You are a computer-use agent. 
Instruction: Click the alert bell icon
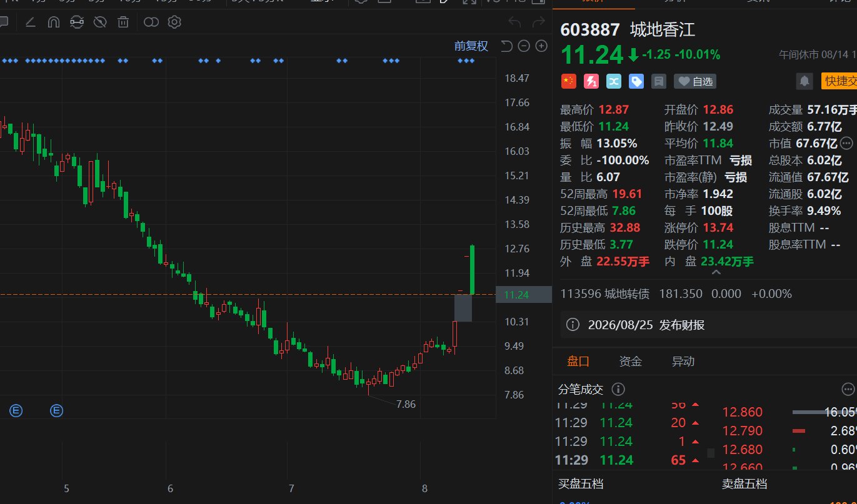[804, 81]
